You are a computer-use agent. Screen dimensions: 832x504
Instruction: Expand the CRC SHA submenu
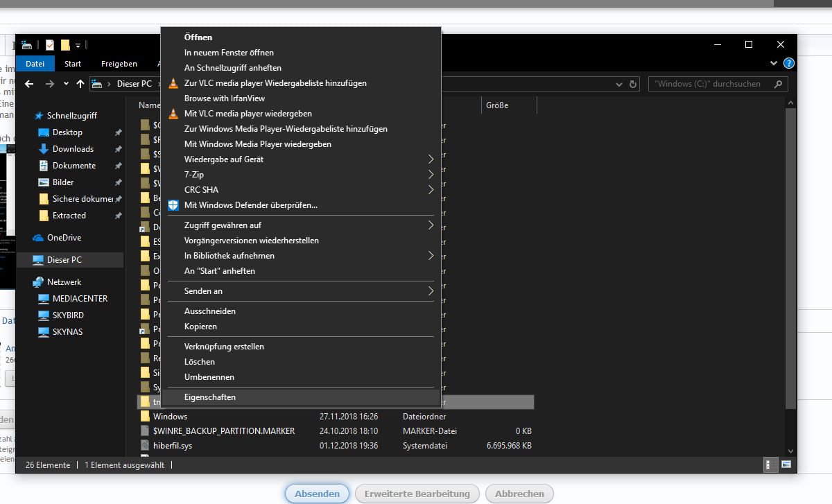coord(300,190)
